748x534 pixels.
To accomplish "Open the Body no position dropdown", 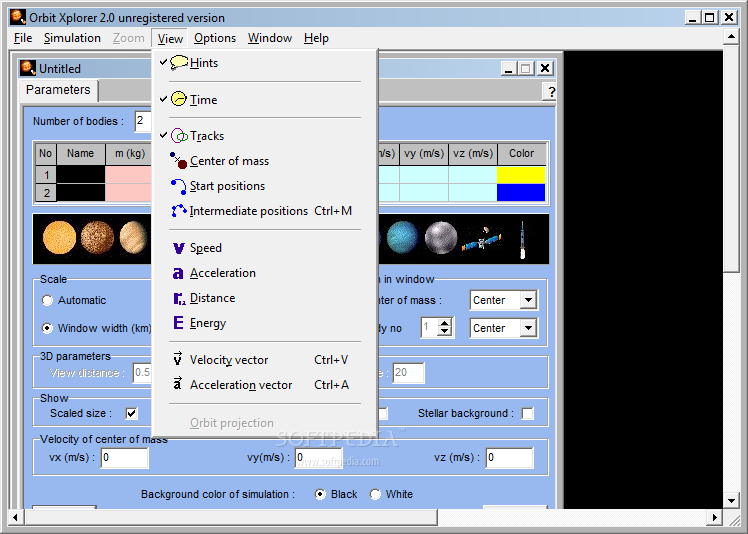I will [x=528, y=328].
